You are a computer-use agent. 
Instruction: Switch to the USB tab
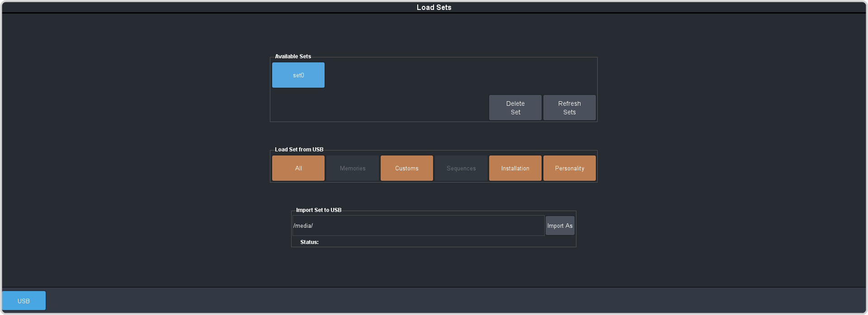24,301
